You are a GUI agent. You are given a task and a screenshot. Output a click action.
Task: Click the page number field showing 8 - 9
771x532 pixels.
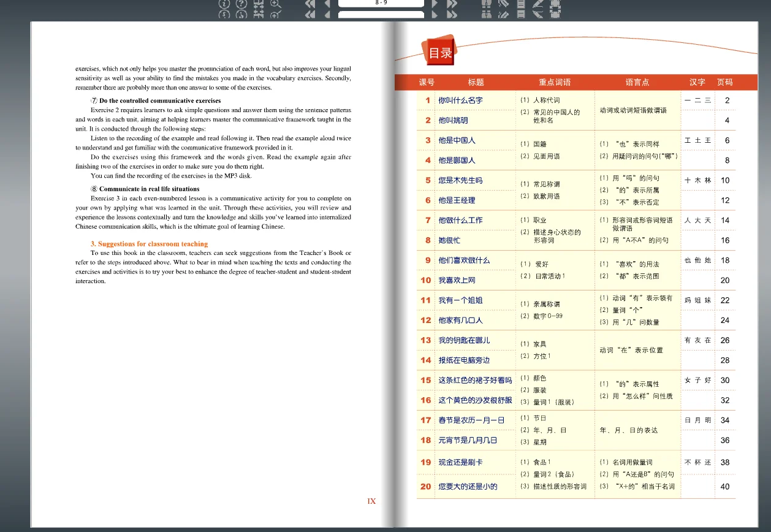pos(381,3)
